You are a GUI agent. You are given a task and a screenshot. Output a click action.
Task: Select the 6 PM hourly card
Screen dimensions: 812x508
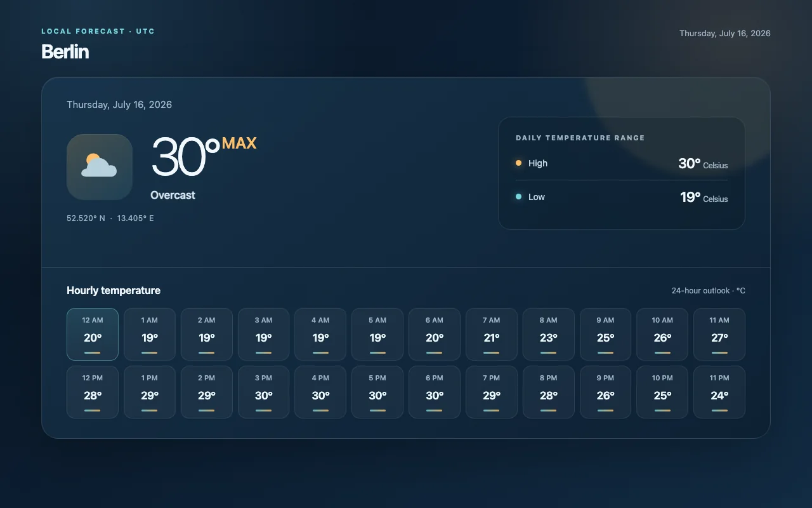[x=435, y=392]
